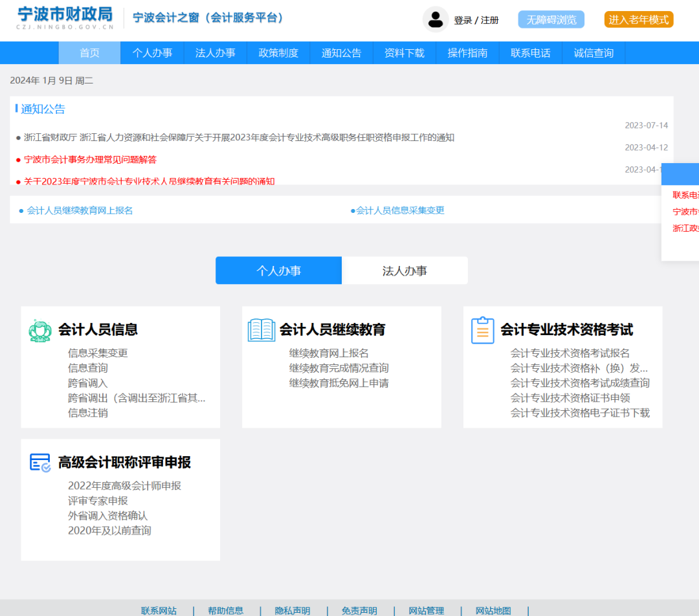Image resolution: width=699 pixels, height=616 pixels.
Task: Select the 个人办事 tab
Action: coord(278,270)
